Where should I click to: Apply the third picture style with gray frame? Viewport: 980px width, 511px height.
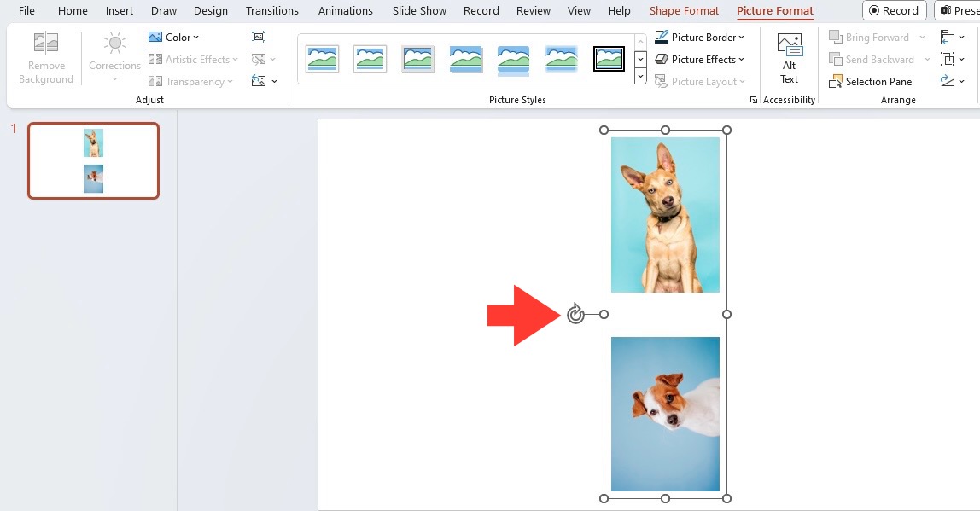coord(418,60)
